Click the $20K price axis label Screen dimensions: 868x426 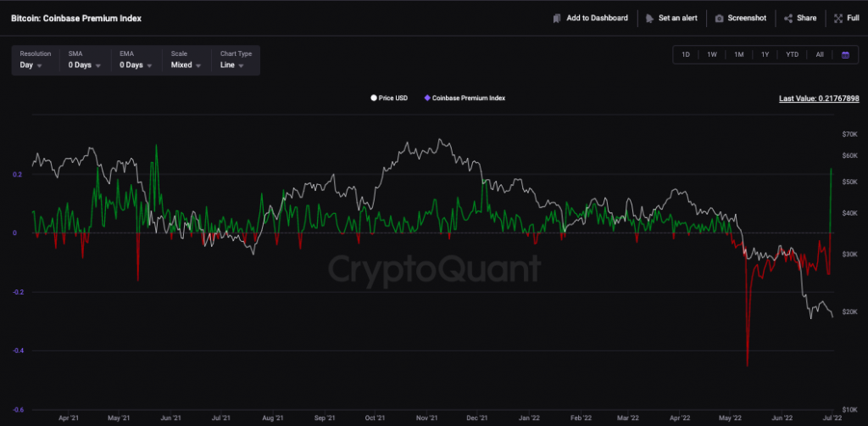click(849, 312)
